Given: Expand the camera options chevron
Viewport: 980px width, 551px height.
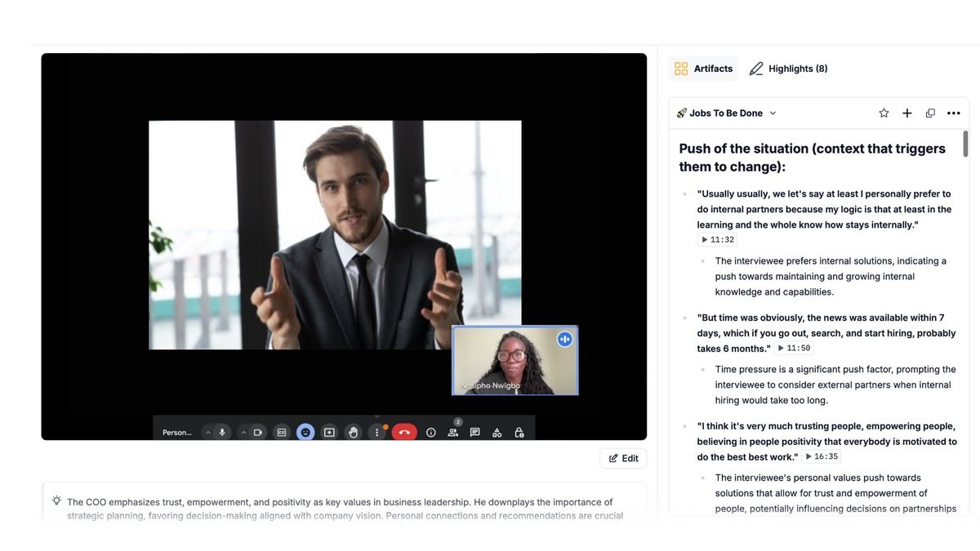Looking at the screenshot, I should tap(243, 432).
